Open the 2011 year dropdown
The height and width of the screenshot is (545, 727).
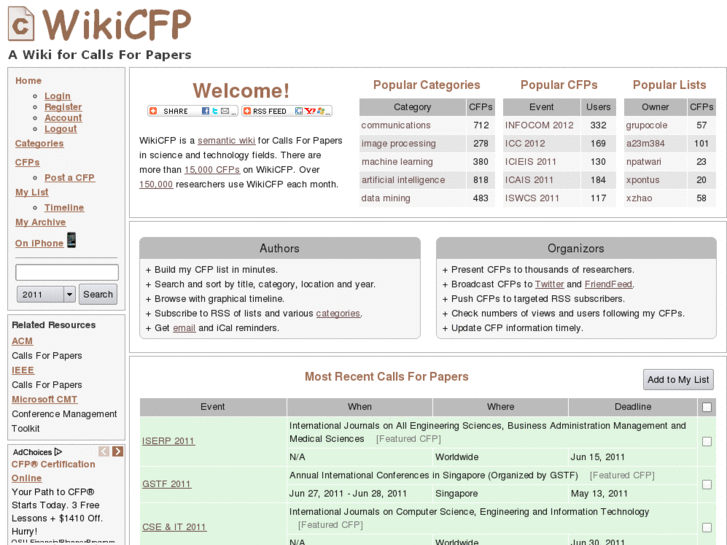click(x=46, y=294)
